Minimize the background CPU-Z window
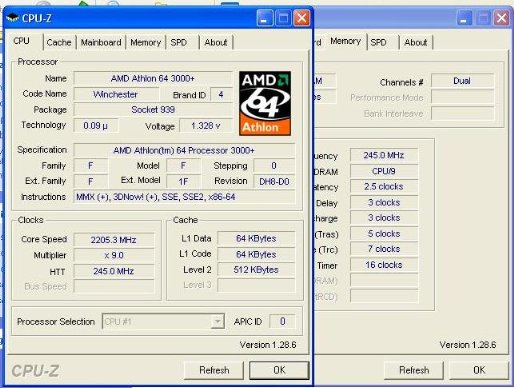514x388 pixels. point(464,18)
